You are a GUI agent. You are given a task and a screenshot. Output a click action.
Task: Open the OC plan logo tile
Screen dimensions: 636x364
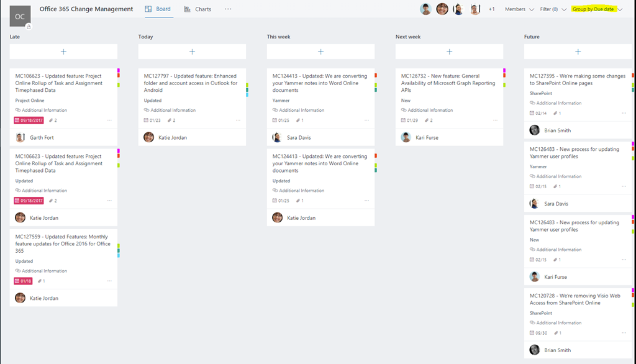point(20,16)
